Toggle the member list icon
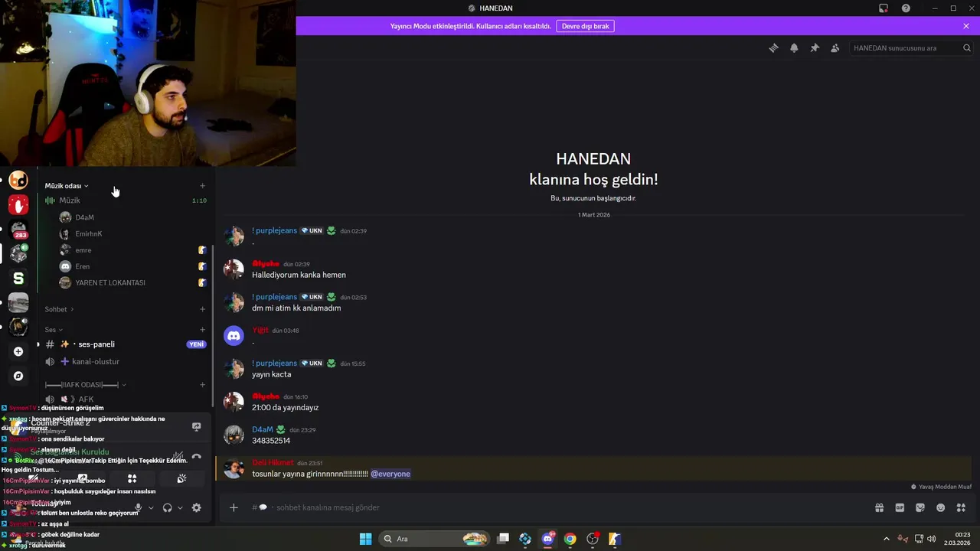Viewport: 980px width, 551px height. click(x=835, y=47)
